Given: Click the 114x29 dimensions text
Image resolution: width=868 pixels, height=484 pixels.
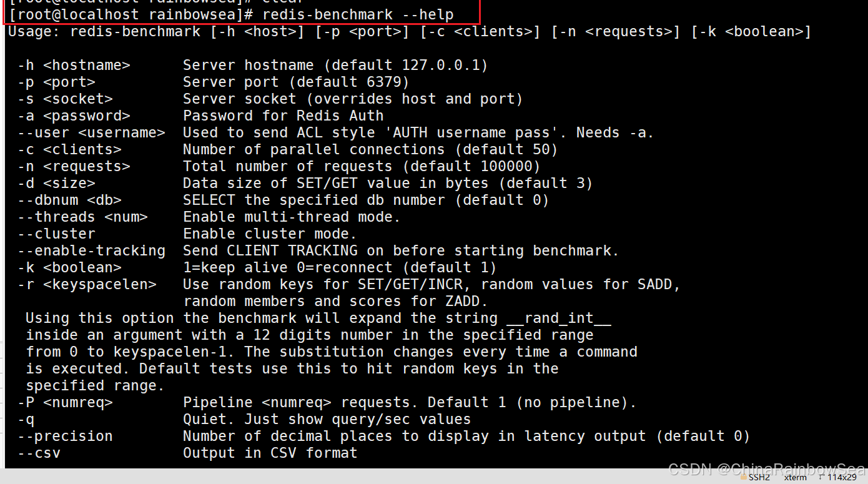Looking at the screenshot, I should pos(842,478).
